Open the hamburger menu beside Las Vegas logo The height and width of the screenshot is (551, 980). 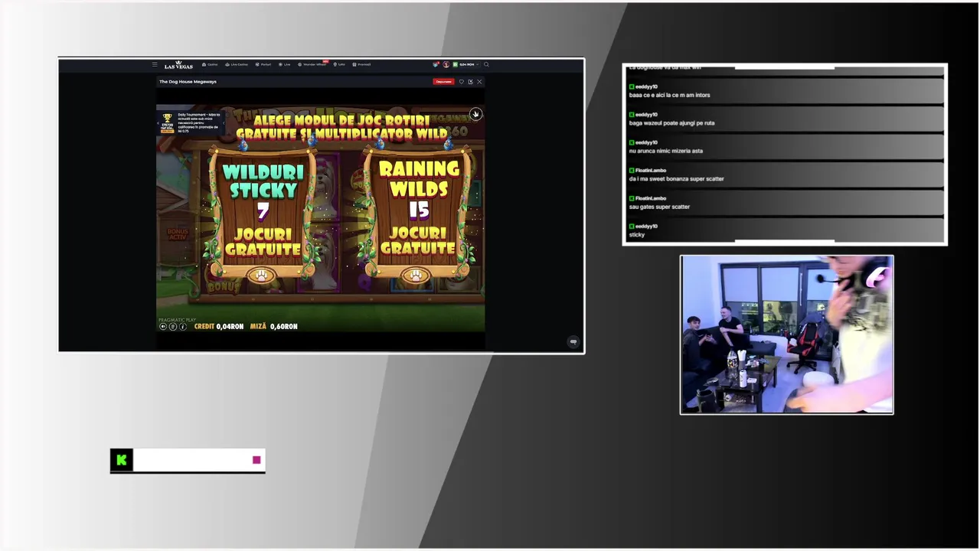[155, 64]
